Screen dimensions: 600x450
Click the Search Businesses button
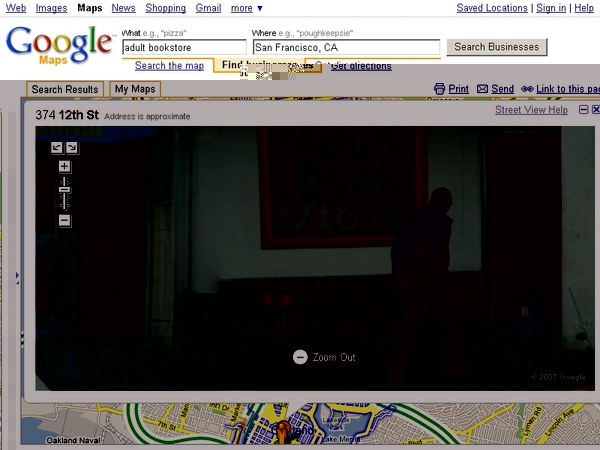497,47
